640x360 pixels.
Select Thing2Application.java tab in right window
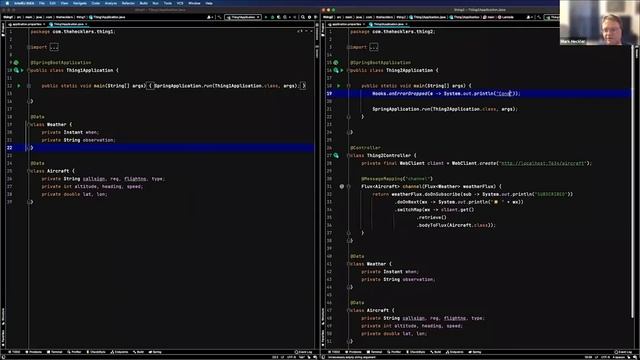[x=389, y=24]
